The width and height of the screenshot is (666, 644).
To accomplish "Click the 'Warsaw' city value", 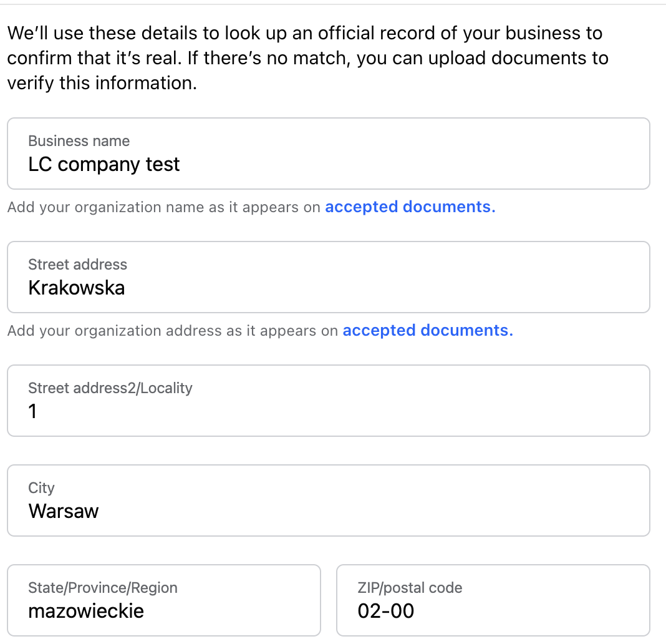I will [x=64, y=511].
